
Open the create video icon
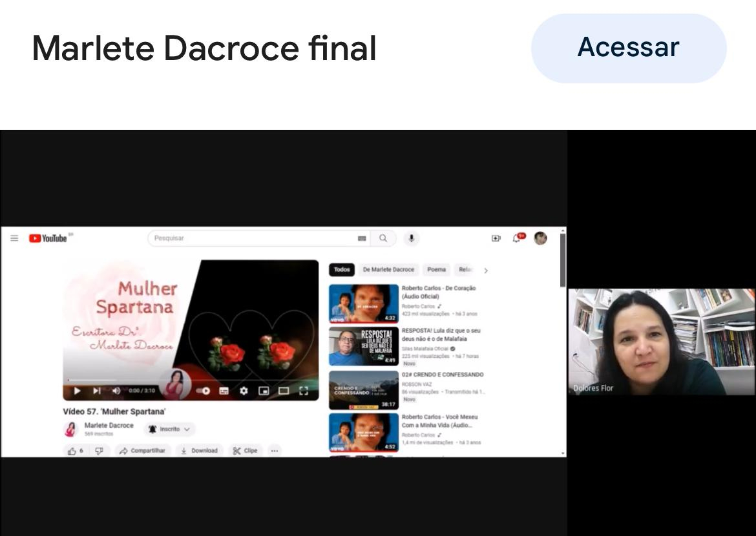click(496, 238)
